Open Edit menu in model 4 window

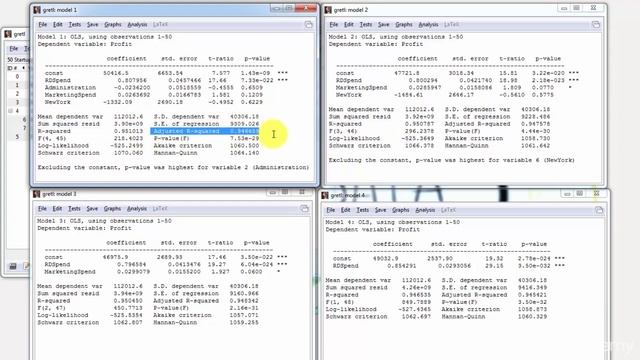[345, 210]
